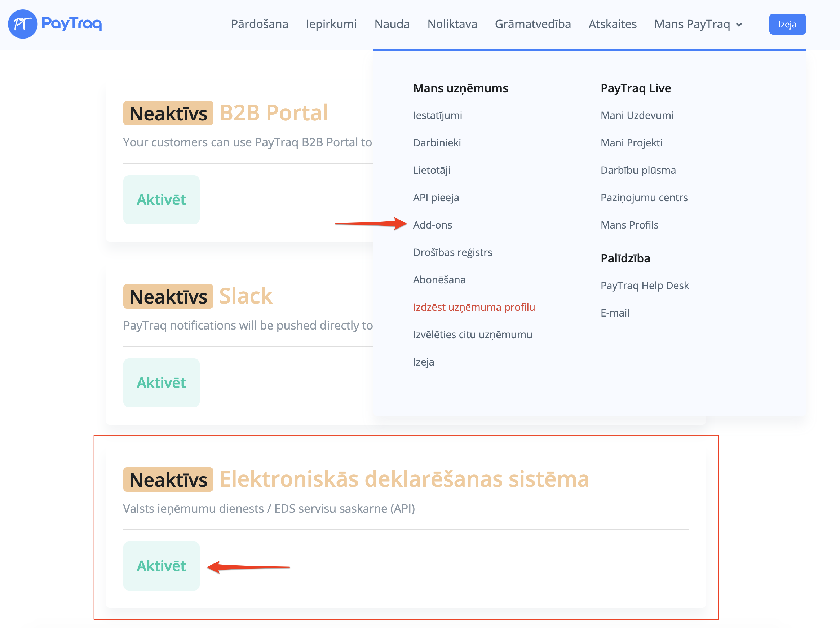
Task: Open the Iepirkumi menu
Action: point(331,24)
